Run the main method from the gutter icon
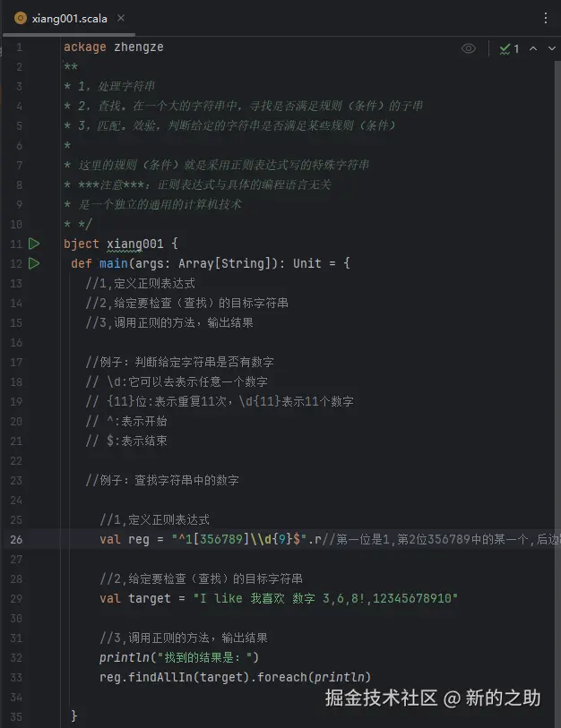The height and width of the screenshot is (728, 561). [34, 262]
